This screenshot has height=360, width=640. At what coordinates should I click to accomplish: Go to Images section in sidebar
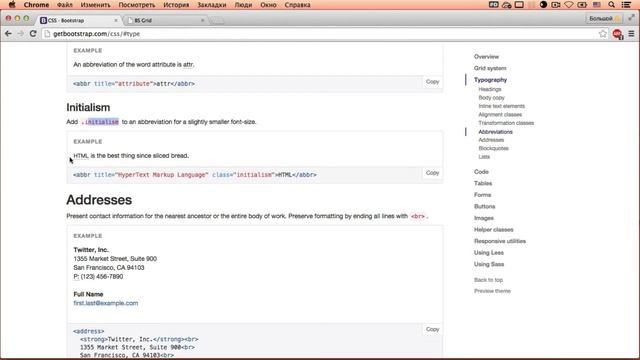484,218
